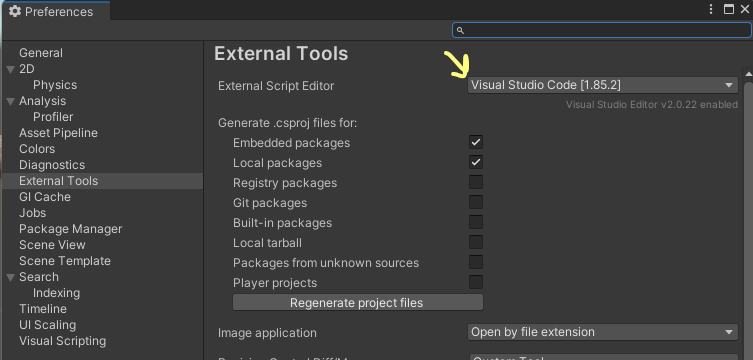Click Visual Studio Editor v2.0.22 enabled text
Image resolution: width=753 pixels, height=360 pixels.
pos(652,105)
